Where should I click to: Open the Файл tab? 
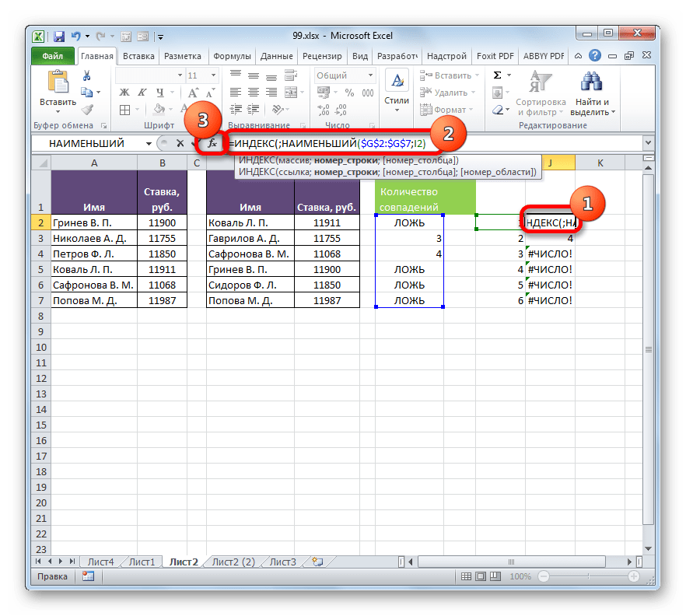pyautogui.click(x=53, y=56)
